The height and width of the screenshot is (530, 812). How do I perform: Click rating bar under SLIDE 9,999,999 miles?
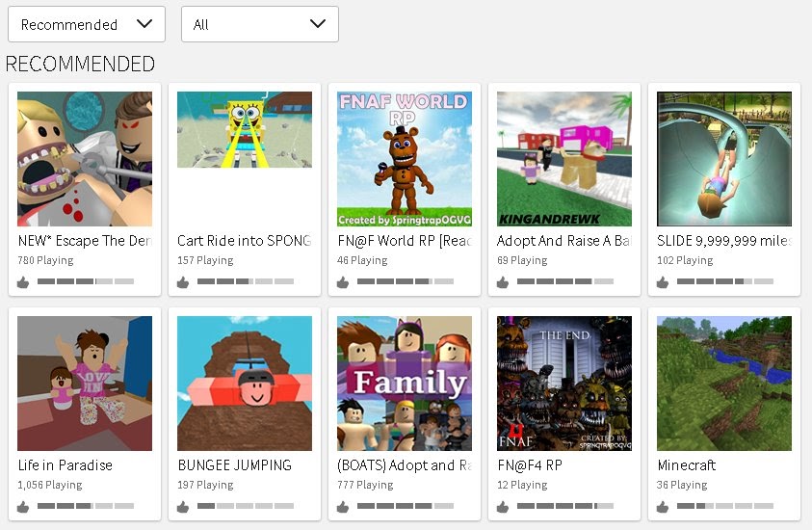[x=725, y=281]
